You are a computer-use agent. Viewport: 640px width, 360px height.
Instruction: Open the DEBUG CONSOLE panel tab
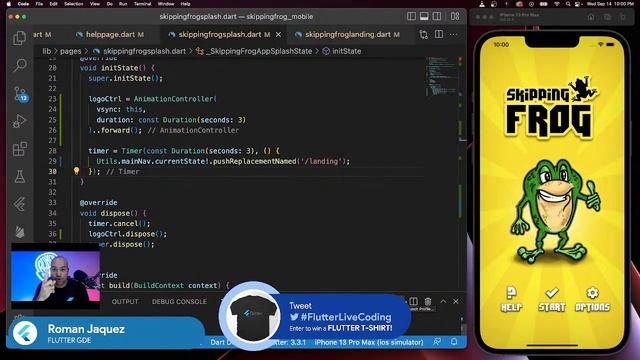click(179, 302)
